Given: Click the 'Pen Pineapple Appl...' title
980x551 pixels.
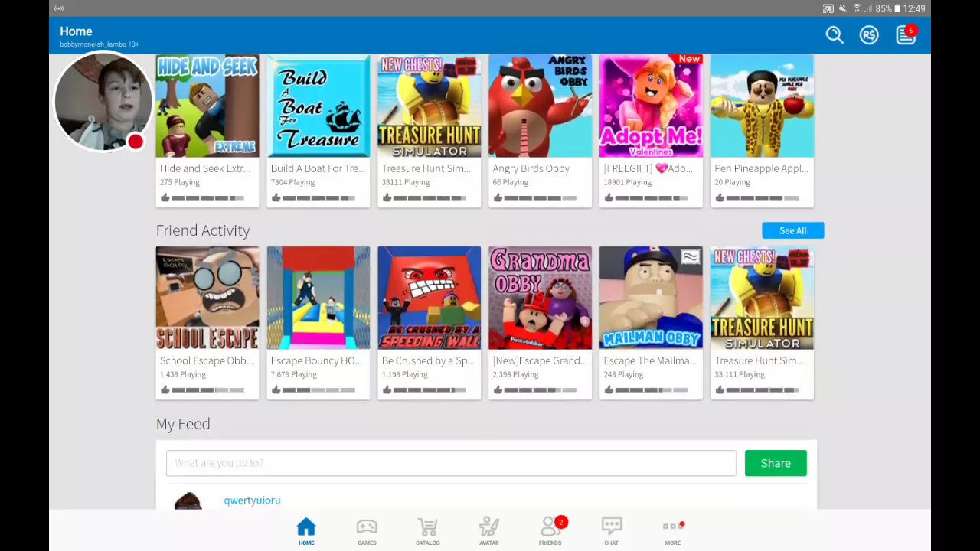Looking at the screenshot, I should pos(761,168).
